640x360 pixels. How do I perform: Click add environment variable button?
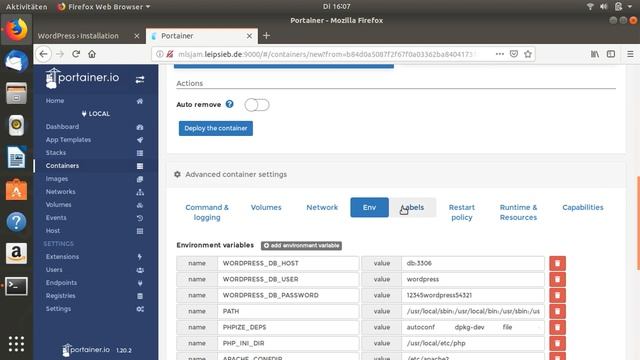[301, 245]
